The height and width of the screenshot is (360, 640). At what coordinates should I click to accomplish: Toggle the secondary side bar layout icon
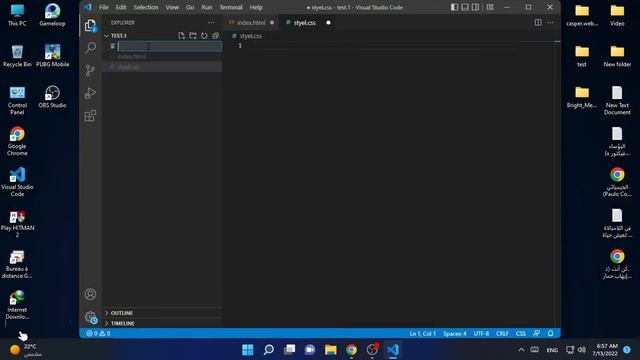476,7
